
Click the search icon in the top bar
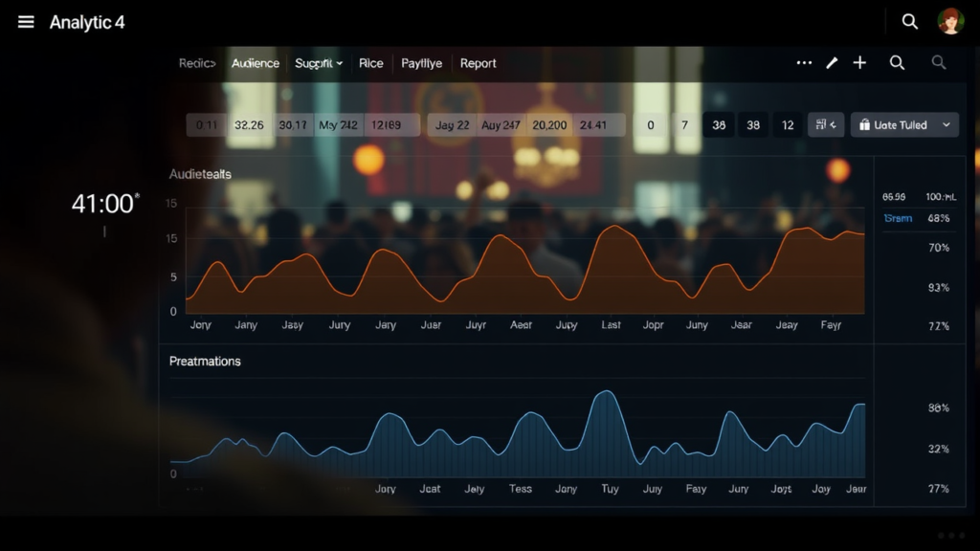click(x=909, y=21)
